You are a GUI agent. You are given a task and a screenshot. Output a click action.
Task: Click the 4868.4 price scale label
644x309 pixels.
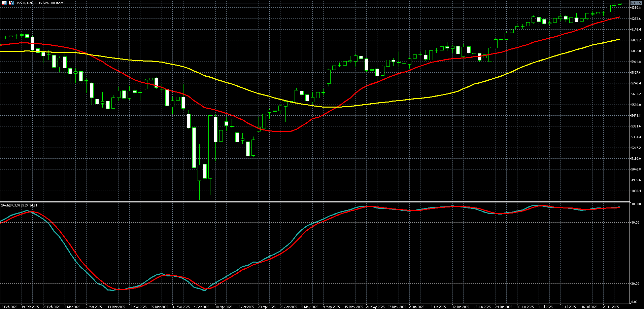(x=636, y=191)
